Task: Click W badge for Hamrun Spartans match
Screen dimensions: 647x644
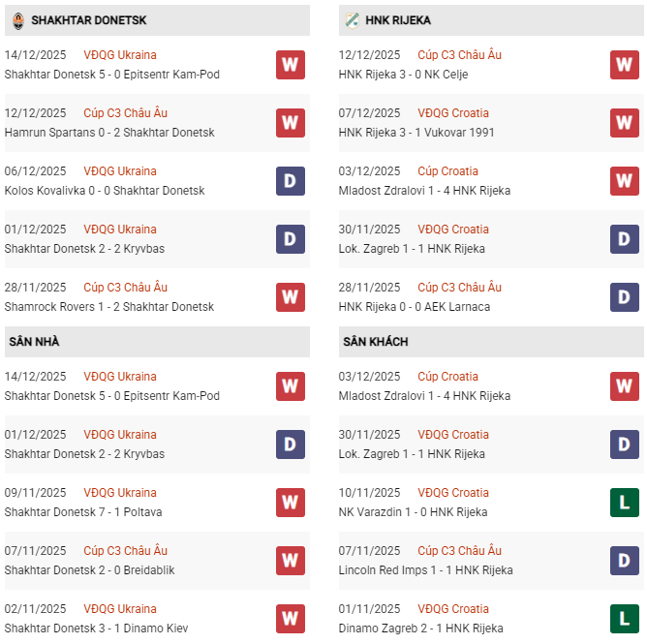Action: point(291,123)
